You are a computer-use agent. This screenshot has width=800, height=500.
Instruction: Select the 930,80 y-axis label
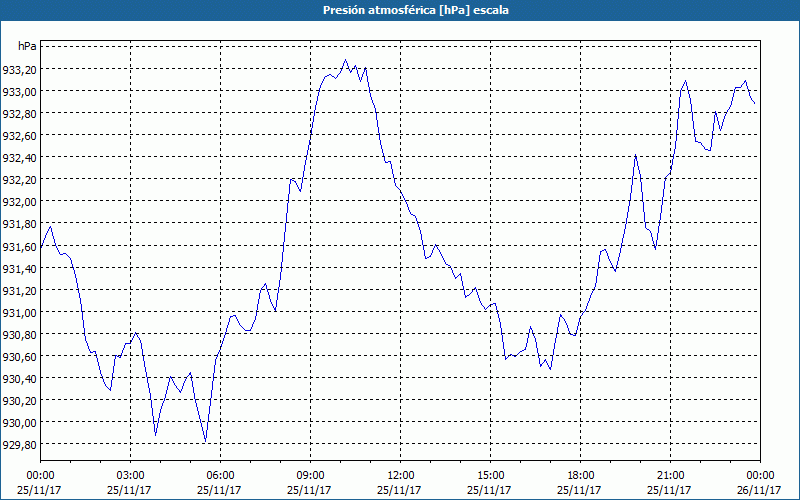point(19,334)
